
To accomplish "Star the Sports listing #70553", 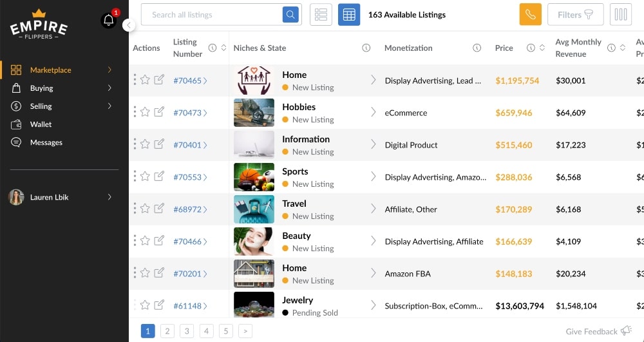I will 146,176.
